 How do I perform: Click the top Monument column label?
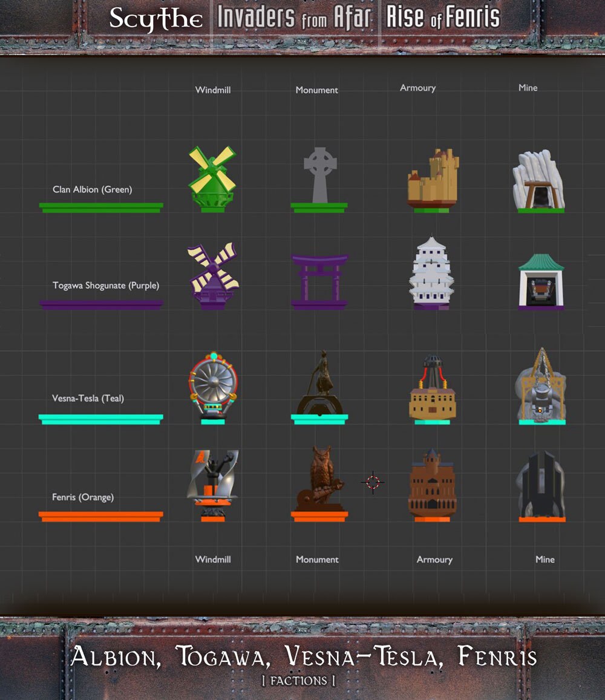[x=316, y=90]
